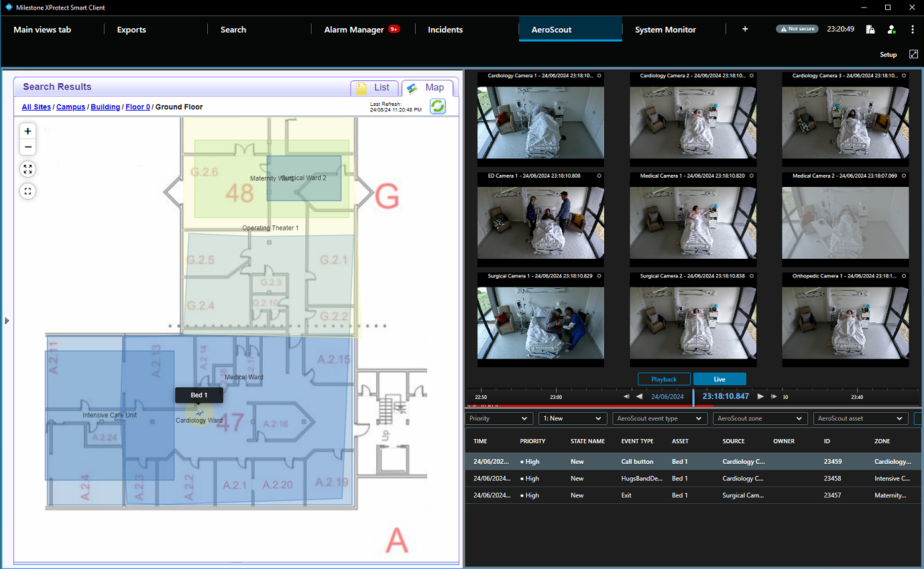
Task: Play video backward on timeline
Action: coord(639,397)
